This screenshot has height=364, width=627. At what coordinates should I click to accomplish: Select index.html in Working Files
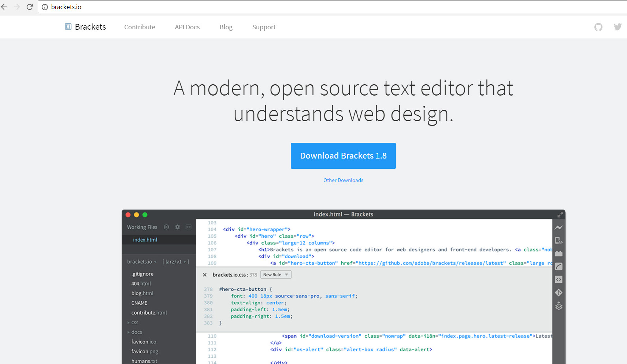coord(159,239)
